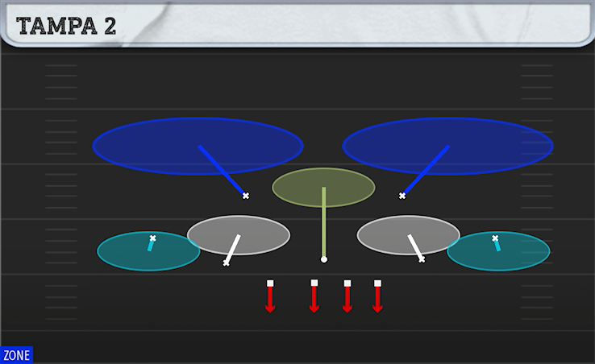Image resolution: width=595 pixels, height=364 pixels.
Task: Click the second defensive lineman square from left
Action: [x=314, y=283]
